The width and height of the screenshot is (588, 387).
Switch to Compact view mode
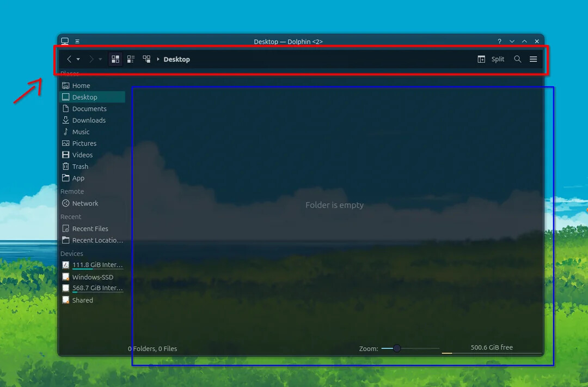click(x=131, y=59)
